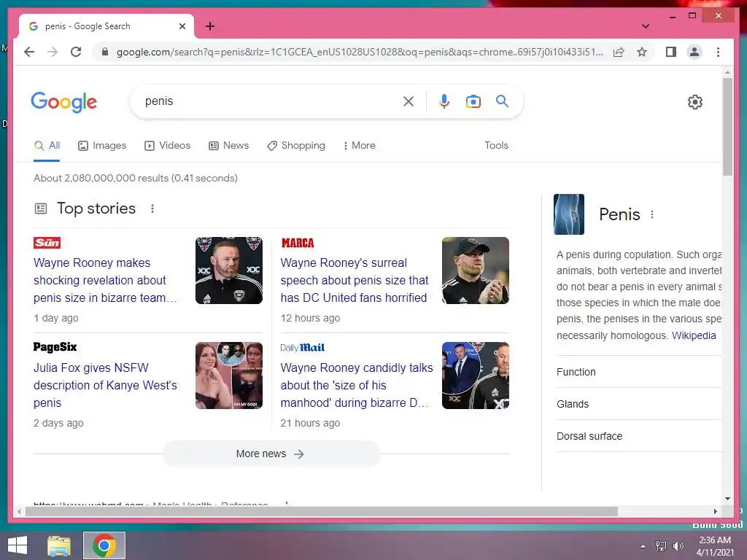Click The Sun story thumbnail image
The image size is (747, 560).
tap(228, 271)
